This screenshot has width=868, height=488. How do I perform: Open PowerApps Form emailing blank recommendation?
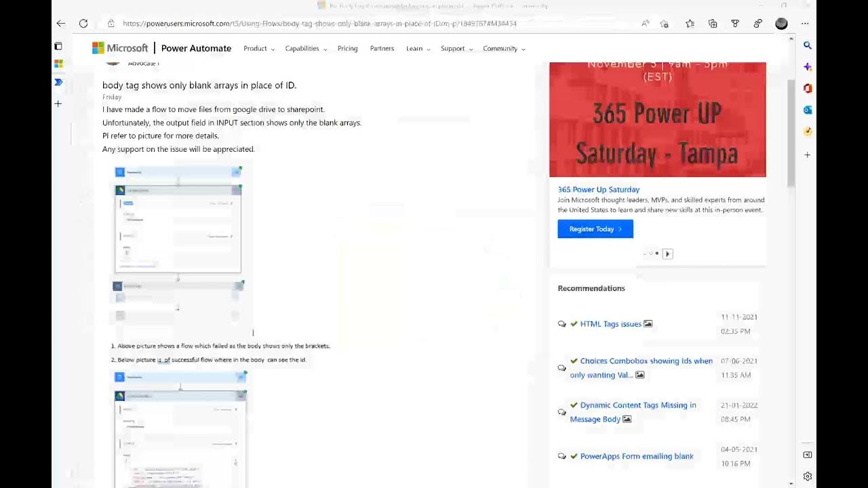[x=637, y=456]
